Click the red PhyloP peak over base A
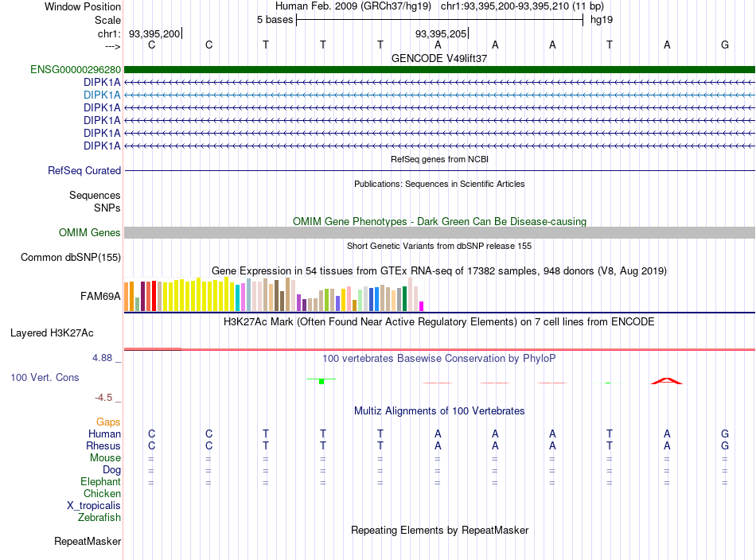The image size is (756, 560). (x=666, y=381)
